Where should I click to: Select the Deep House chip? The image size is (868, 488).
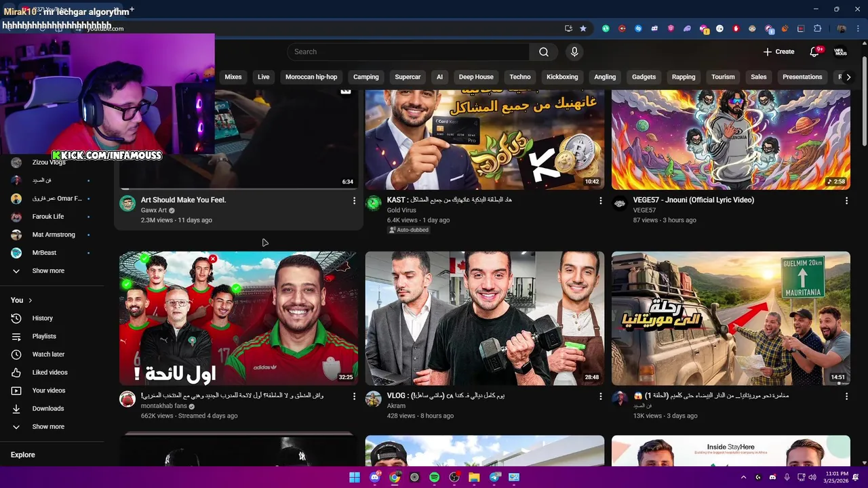[476, 77]
